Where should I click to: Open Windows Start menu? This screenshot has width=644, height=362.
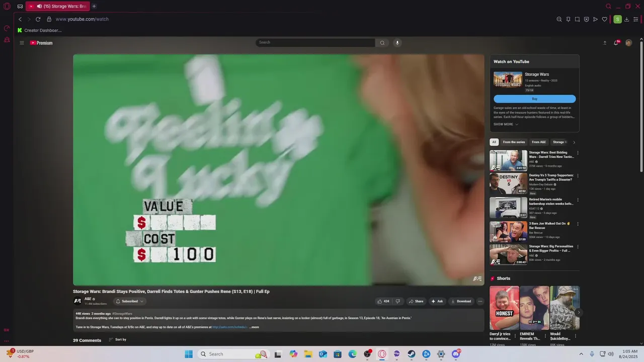pos(189,354)
